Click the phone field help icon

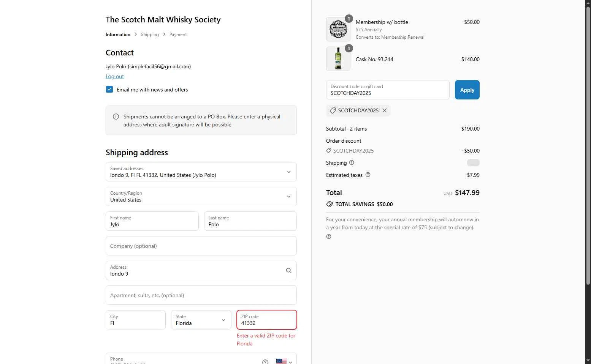coord(265,362)
